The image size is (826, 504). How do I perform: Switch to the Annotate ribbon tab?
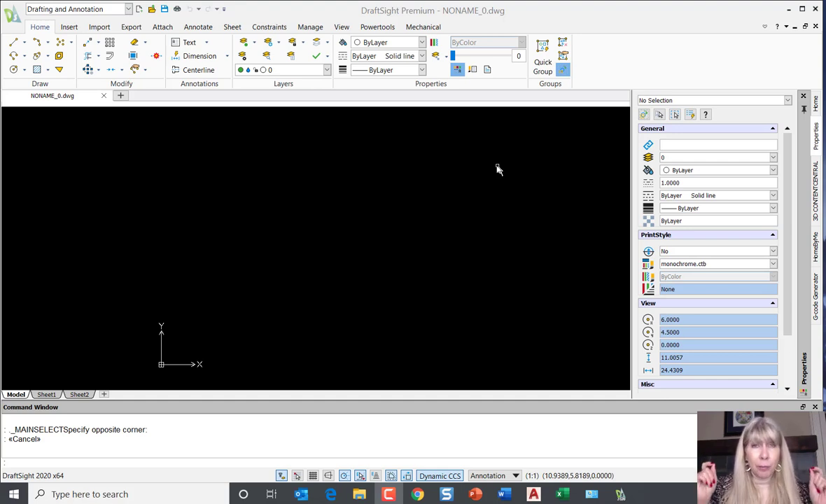point(198,27)
